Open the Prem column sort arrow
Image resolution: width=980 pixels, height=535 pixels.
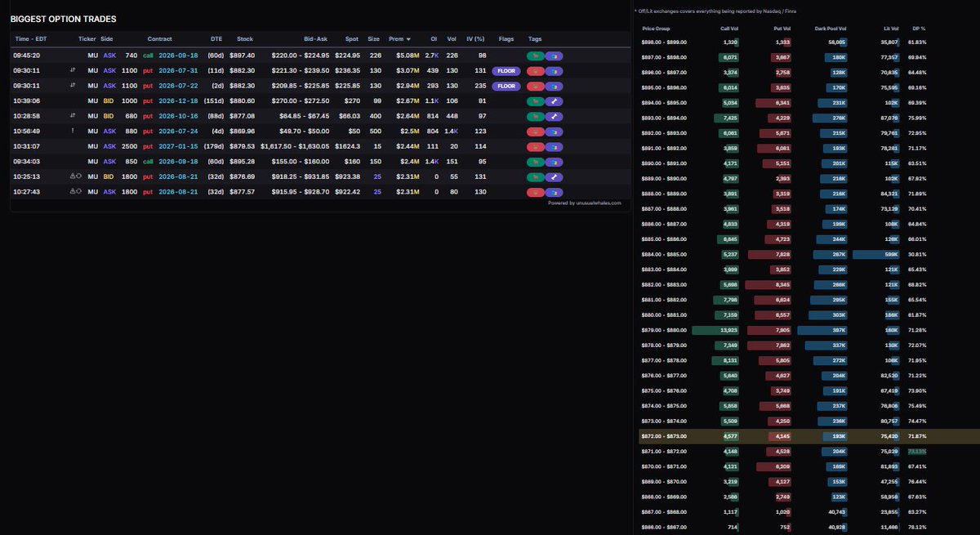(408, 39)
